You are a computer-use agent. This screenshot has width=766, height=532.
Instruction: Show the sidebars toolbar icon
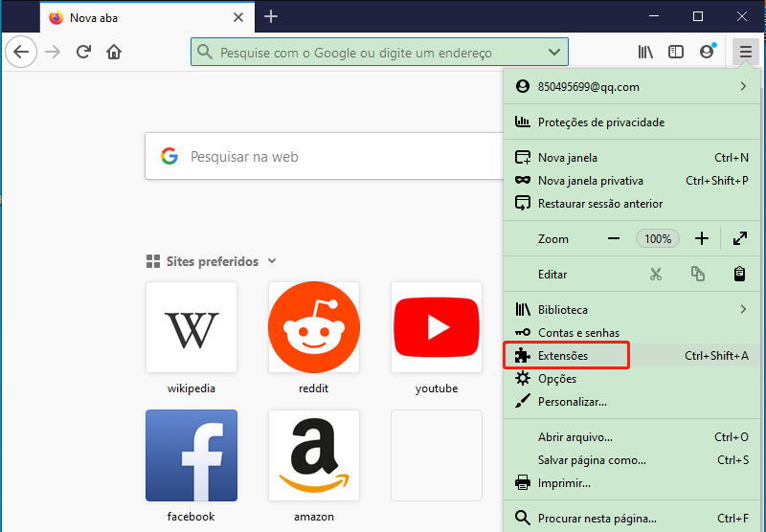click(676, 52)
